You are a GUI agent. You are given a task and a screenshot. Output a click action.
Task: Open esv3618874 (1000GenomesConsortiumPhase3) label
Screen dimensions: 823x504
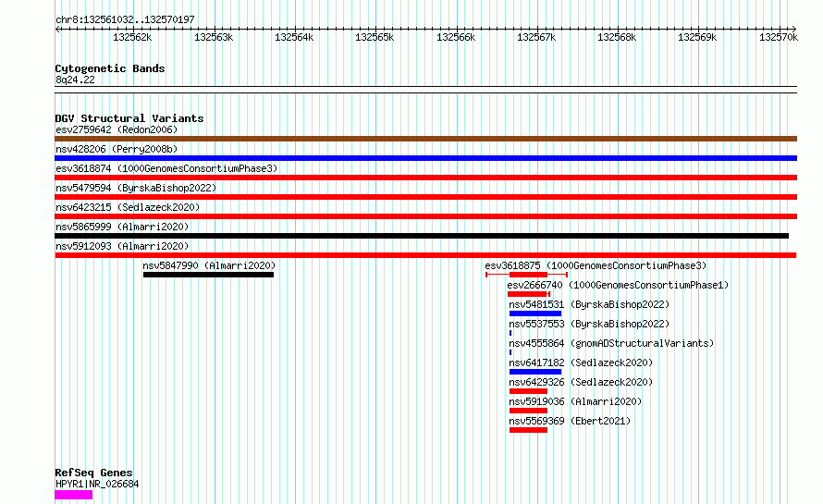click(x=166, y=168)
